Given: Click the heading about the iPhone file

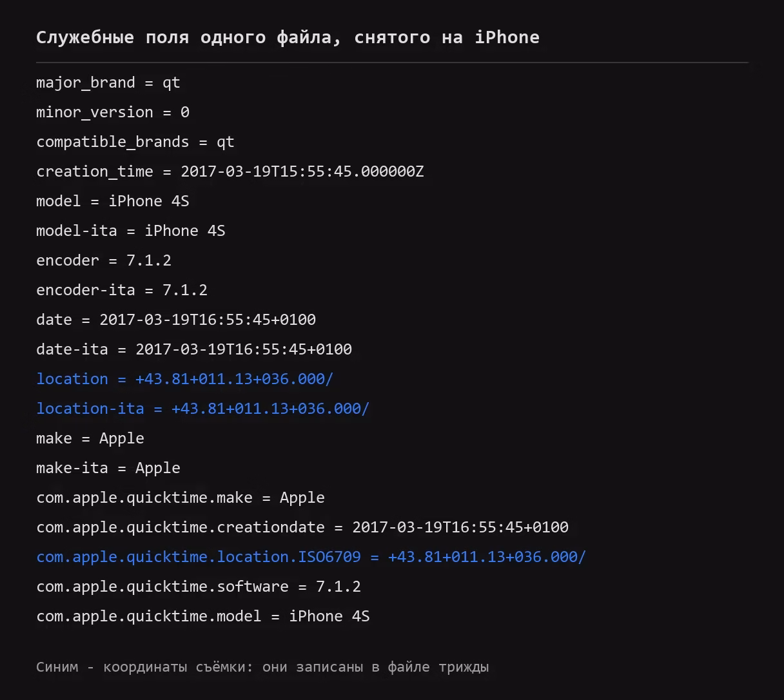Looking at the screenshot, I should tap(288, 37).
